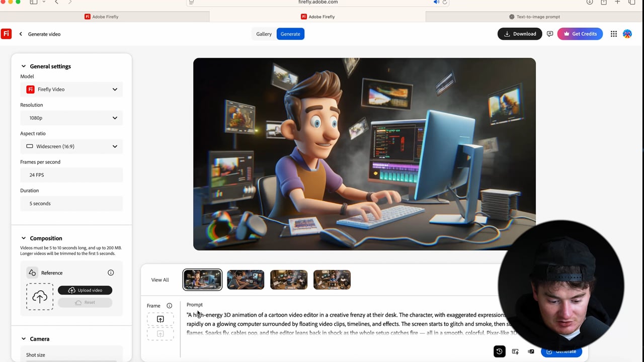Open the Resolution dropdown showing 1080p
Image resolution: width=644 pixels, height=362 pixels.
point(71,118)
